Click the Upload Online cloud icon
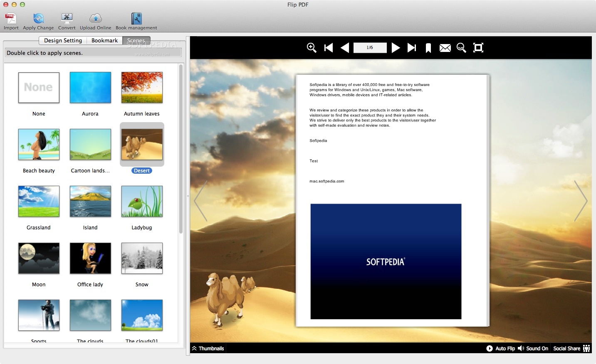596x364 pixels. 96,18
